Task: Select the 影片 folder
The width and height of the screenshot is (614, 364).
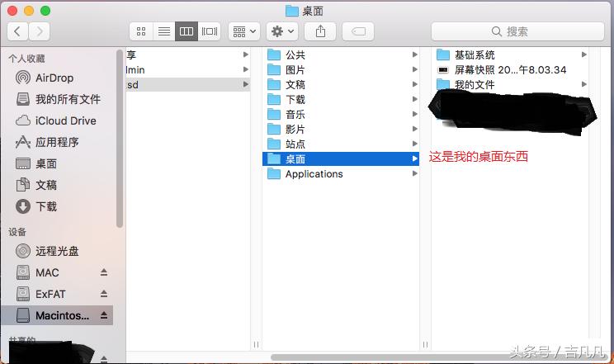Action: [341, 130]
